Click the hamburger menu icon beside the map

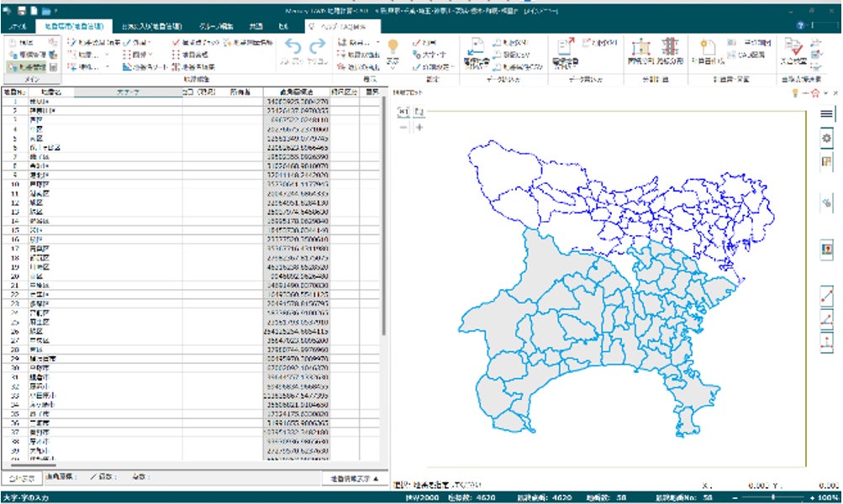[826, 113]
